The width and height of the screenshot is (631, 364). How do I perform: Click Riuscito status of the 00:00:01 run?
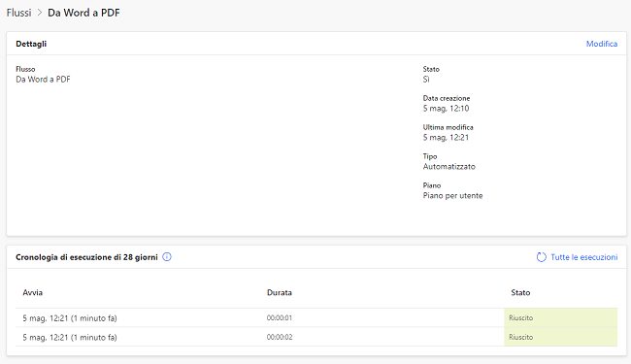pyautogui.click(x=520, y=317)
